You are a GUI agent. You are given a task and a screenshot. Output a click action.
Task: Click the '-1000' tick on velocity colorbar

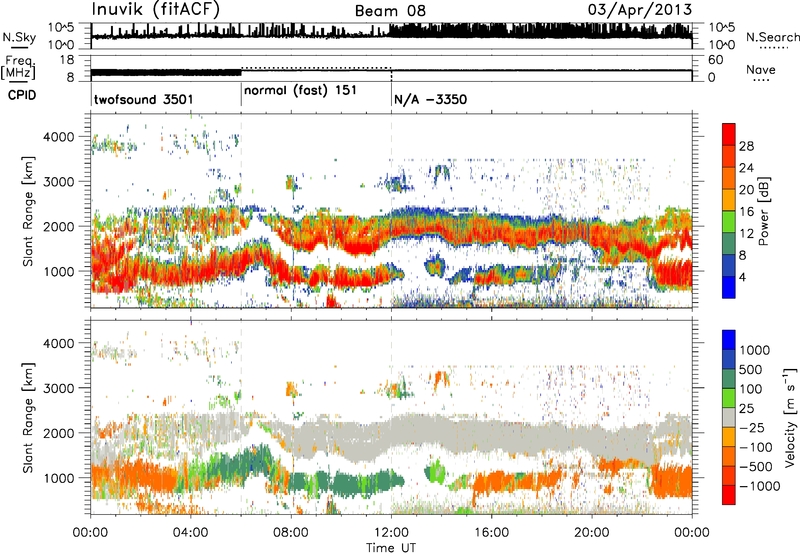click(x=759, y=486)
